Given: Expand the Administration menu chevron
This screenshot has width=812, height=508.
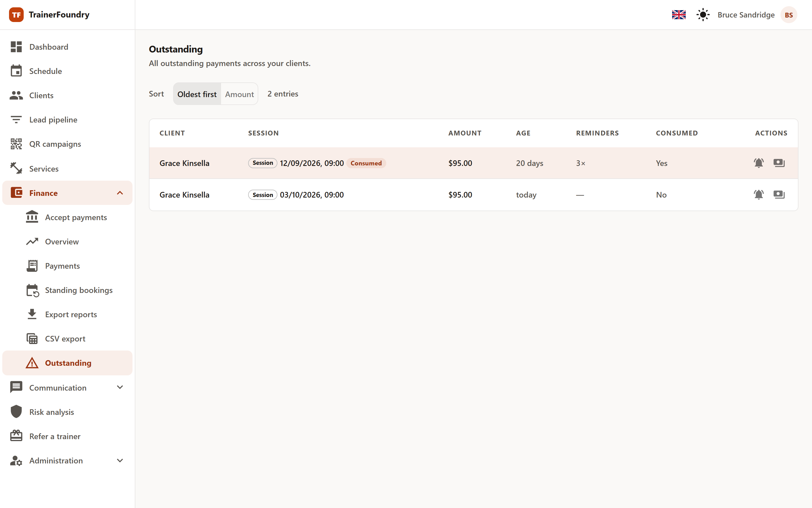Looking at the screenshot, I should (120, 461).
